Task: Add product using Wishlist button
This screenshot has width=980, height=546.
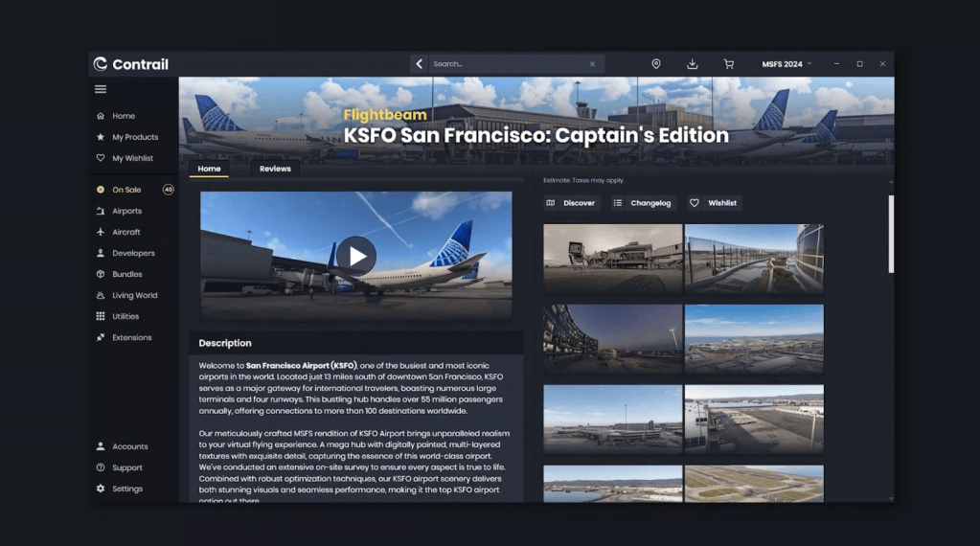Action: pyautogui.click(x=714, y=203)
